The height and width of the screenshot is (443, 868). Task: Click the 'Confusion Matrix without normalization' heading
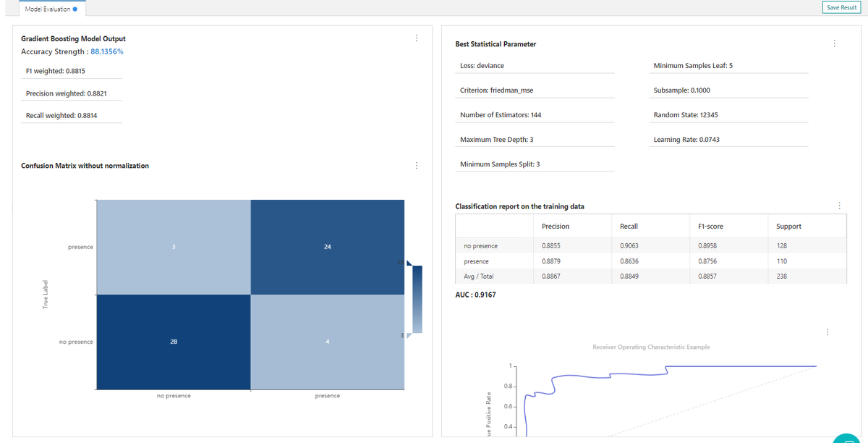coord(85,166)
